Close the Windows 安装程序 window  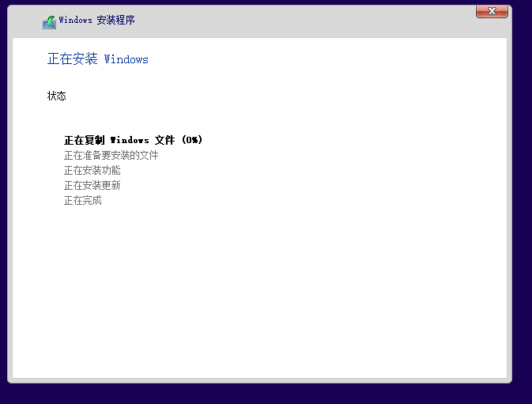point(492,11)
